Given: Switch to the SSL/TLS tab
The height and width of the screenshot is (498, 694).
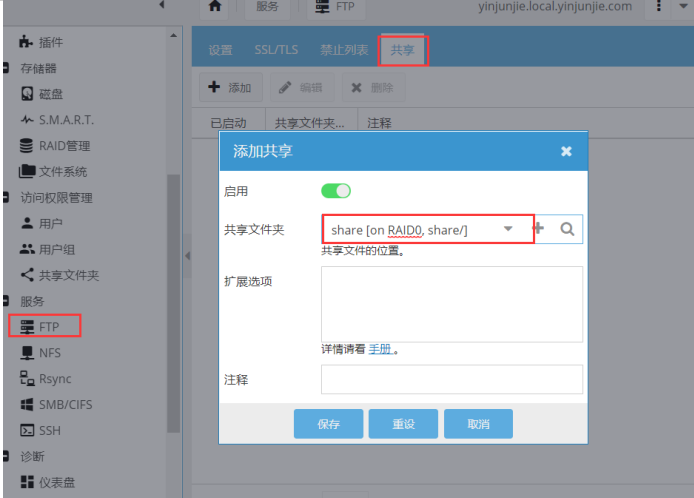Looking at the screenshot, I should coord(276,50).
